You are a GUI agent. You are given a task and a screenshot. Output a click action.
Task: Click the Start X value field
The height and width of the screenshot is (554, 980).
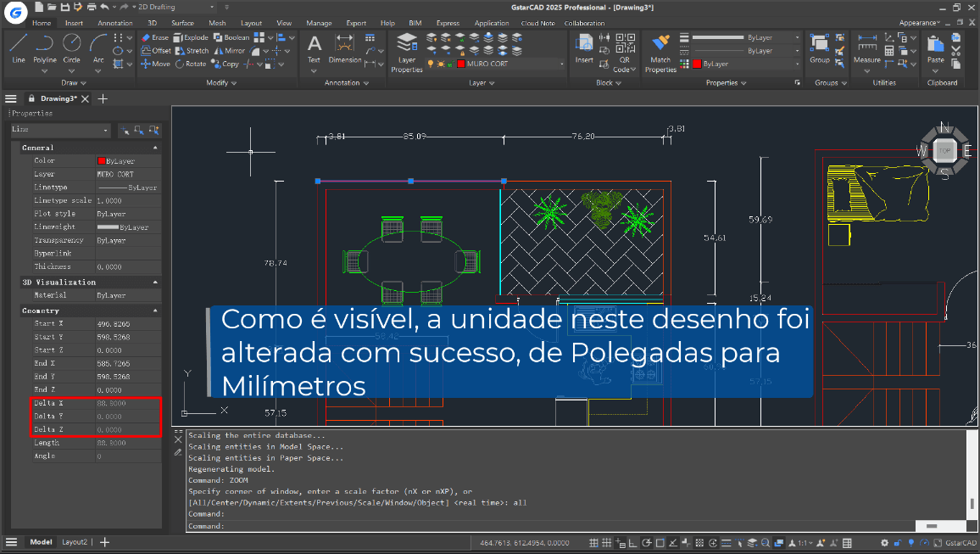(x=128, y=324)
